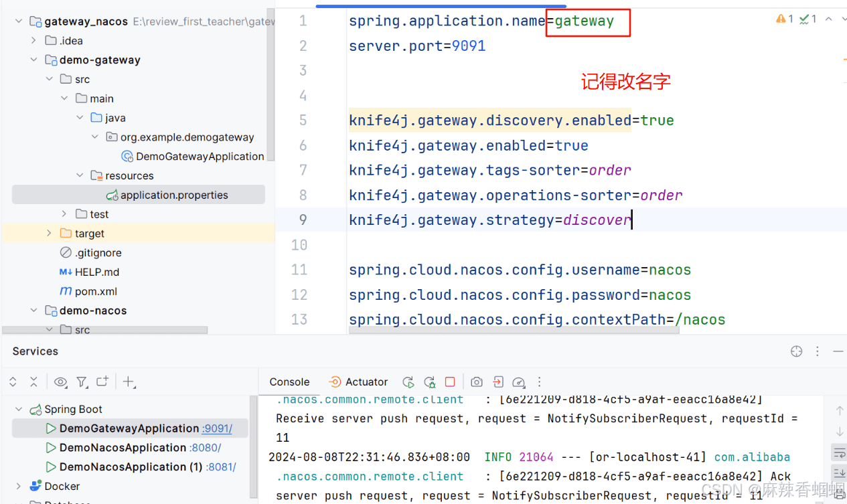Toggle scroll to end of console
The image size is (847, 504).
pyautogui.click(x=839, y=473)
